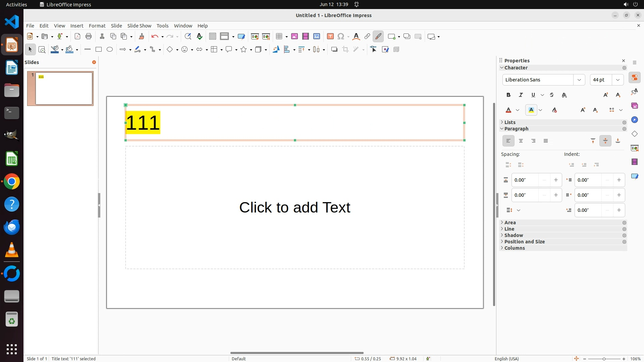This screenshot has width=644, height=362.
Task: Expand the Position and Size section
Action: [524, 242]
